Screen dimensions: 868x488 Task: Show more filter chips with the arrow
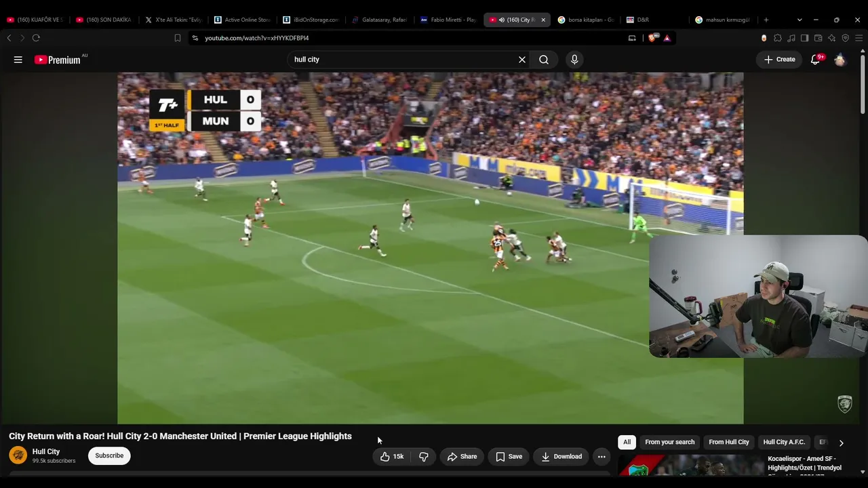click(x=841, y=443)
